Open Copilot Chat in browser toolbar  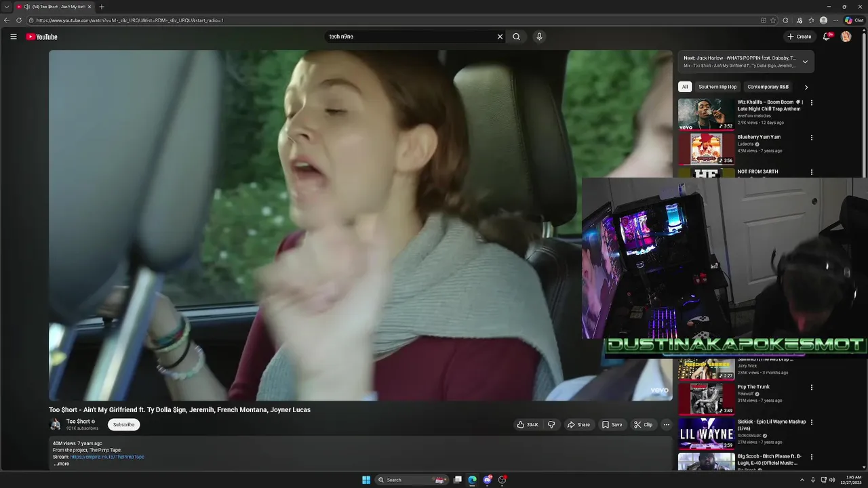854,20
